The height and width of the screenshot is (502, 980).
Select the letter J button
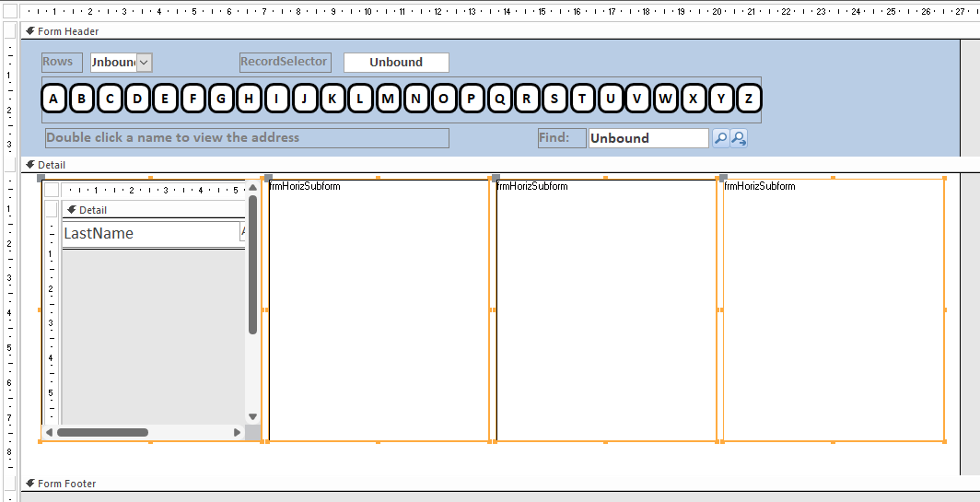[x=304, y=99]
